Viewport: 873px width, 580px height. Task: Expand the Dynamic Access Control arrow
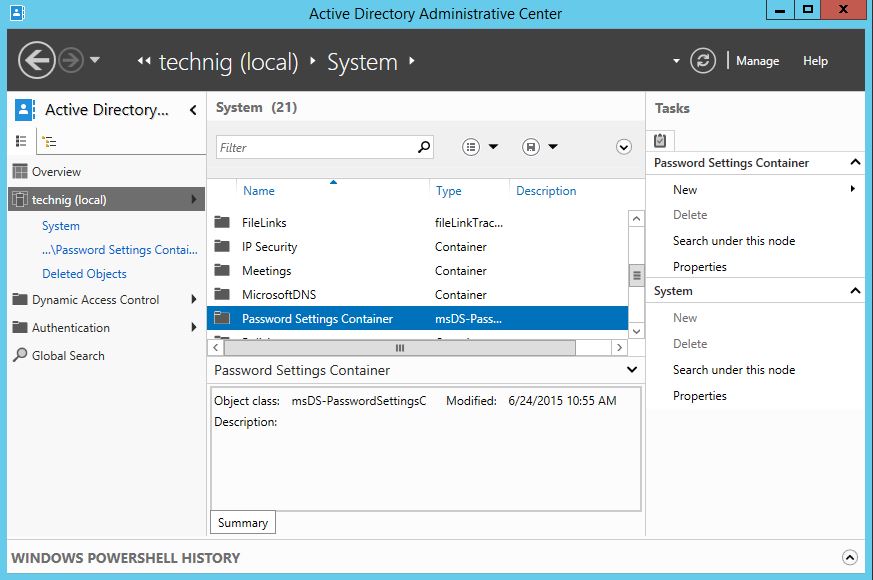pyautogui.click(x=194, y=299)
